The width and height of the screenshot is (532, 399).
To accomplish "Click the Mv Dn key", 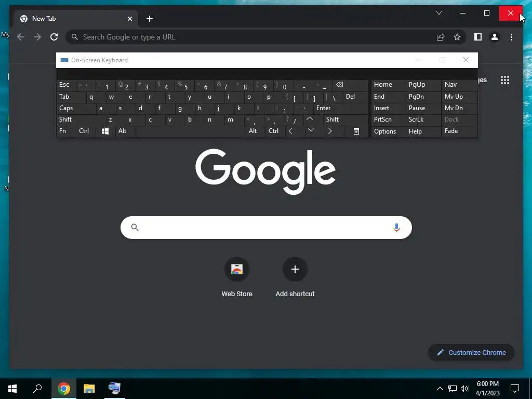I will point(460,108).
